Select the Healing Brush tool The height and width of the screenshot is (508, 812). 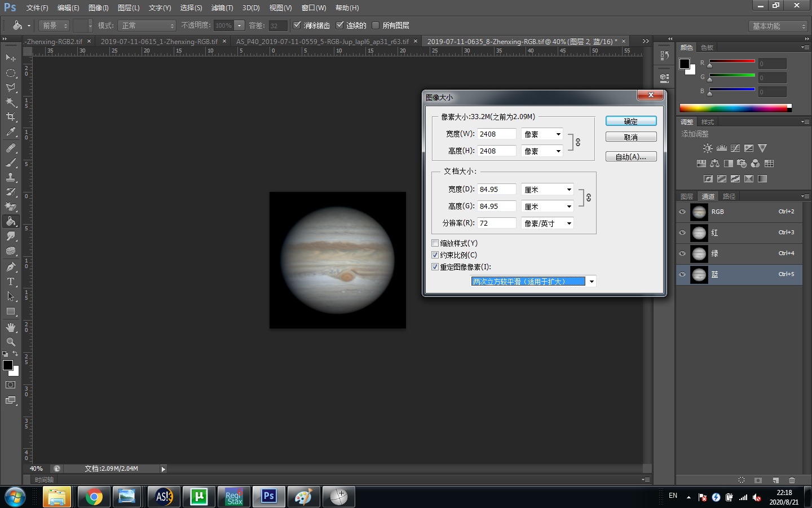[11, 148]
